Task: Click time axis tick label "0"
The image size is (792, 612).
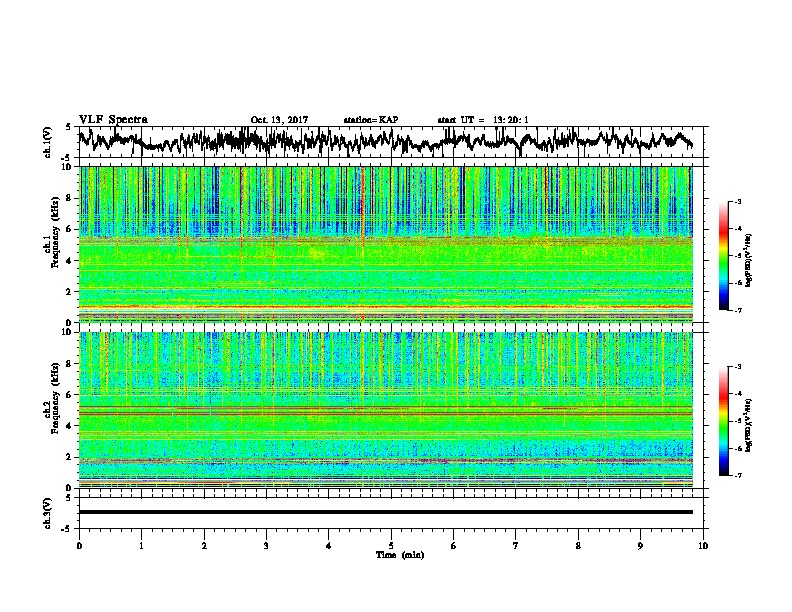Action: (79, 546)
